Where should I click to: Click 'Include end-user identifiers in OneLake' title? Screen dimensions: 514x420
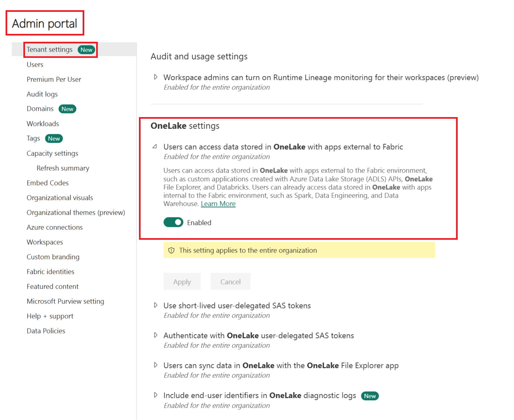(x=260, y=395)
